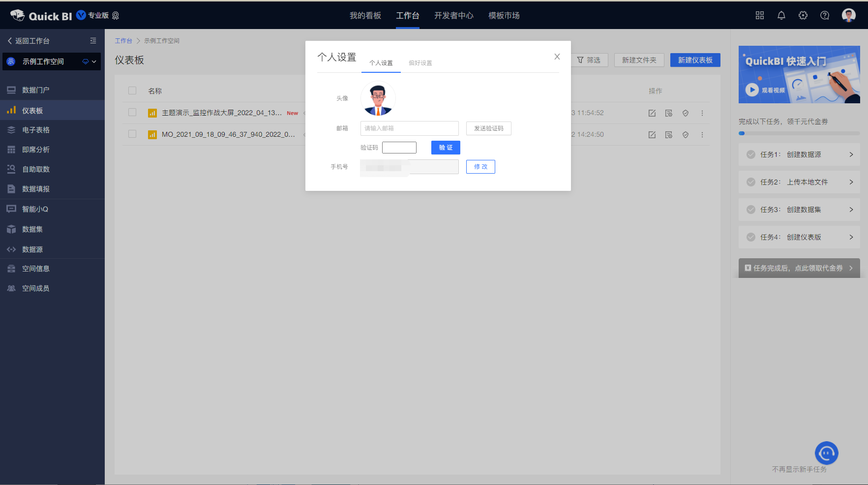Image resolution: width=868 pixels, height=485 pixels.
Task: Click the edit icon for first dashboard row
Action: [x=652, y=113]
